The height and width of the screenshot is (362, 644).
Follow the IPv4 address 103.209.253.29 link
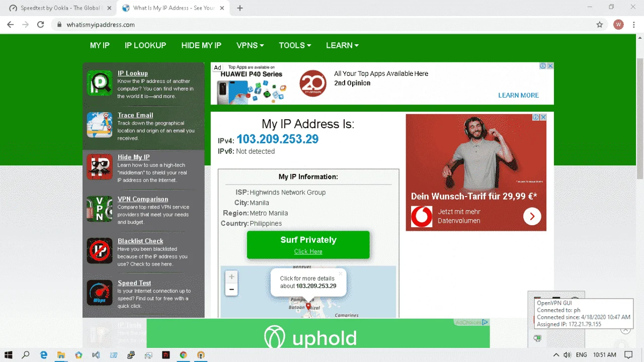[277, 139]
